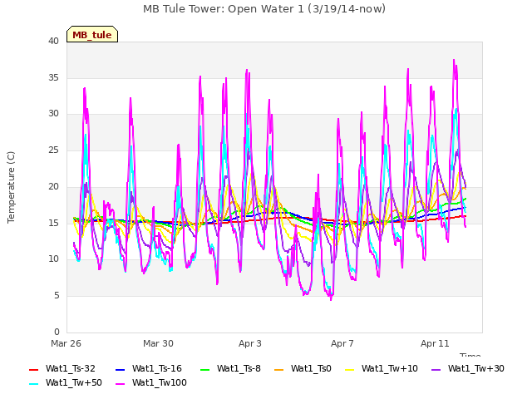532x399 pixels.
Task: Click the 10 y-axis tick label
Action: click(53, 259)
